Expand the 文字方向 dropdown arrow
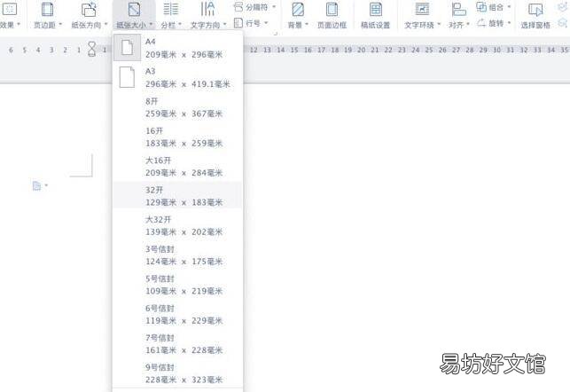This screenshot has width=570, height=392. 224,24
